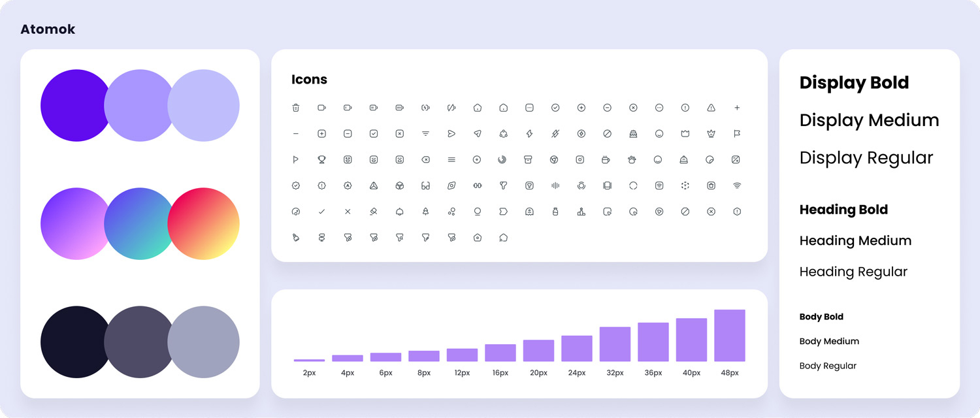Select the 3D cube icon
980x418 pixels.
click(x=399, y=185)
